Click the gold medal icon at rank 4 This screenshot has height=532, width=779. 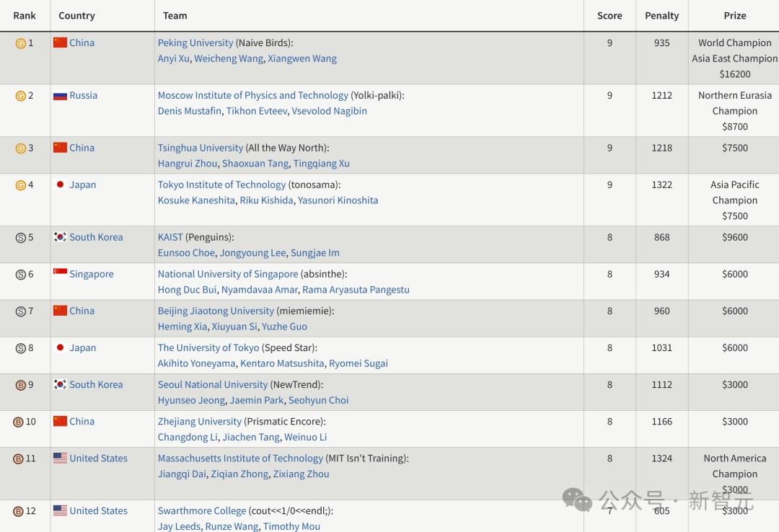click(x=21, y=185)
